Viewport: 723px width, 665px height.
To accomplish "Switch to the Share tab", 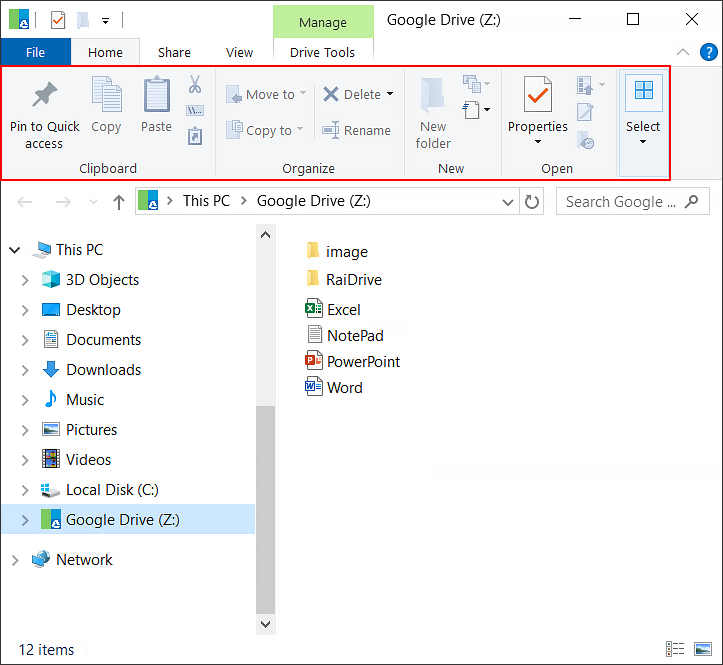I will pyautogui.click(x=174, y=52).
